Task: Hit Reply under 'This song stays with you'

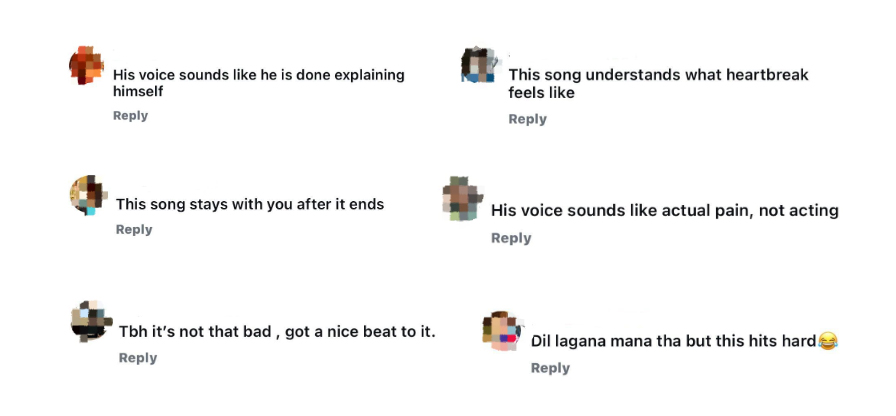Action: pyautogui.click(x=134, y=230)
